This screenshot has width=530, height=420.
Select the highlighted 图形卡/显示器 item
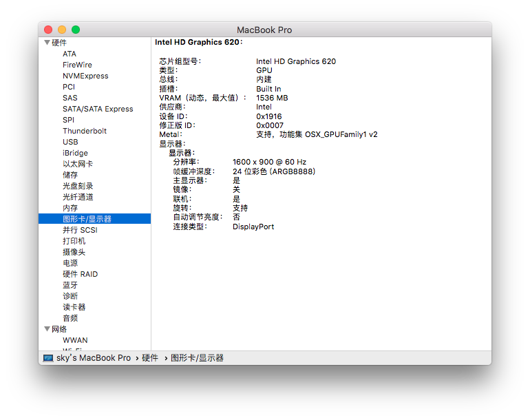point(95,219)
